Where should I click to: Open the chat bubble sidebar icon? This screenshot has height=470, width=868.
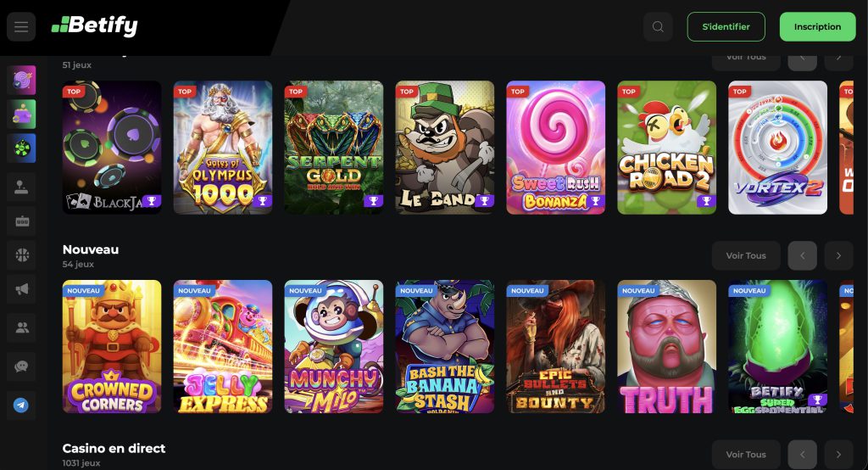(x=21, y=366)
